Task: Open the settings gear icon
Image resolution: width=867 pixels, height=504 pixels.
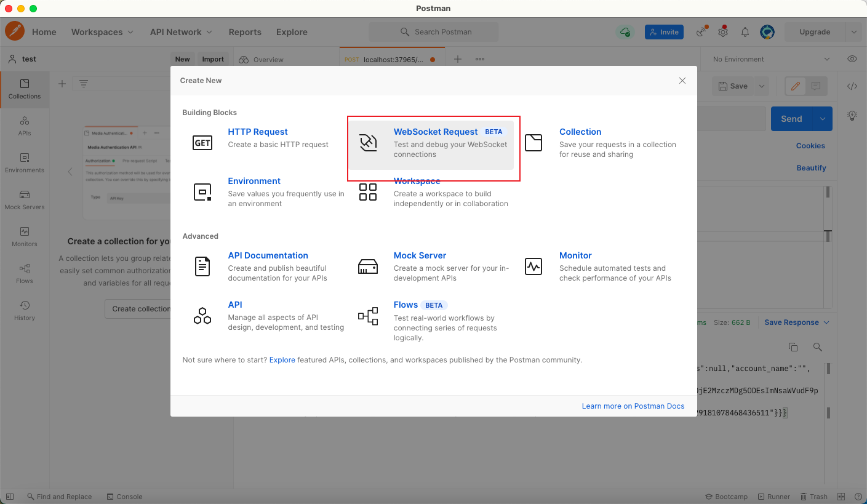Action: click(723, 32)
